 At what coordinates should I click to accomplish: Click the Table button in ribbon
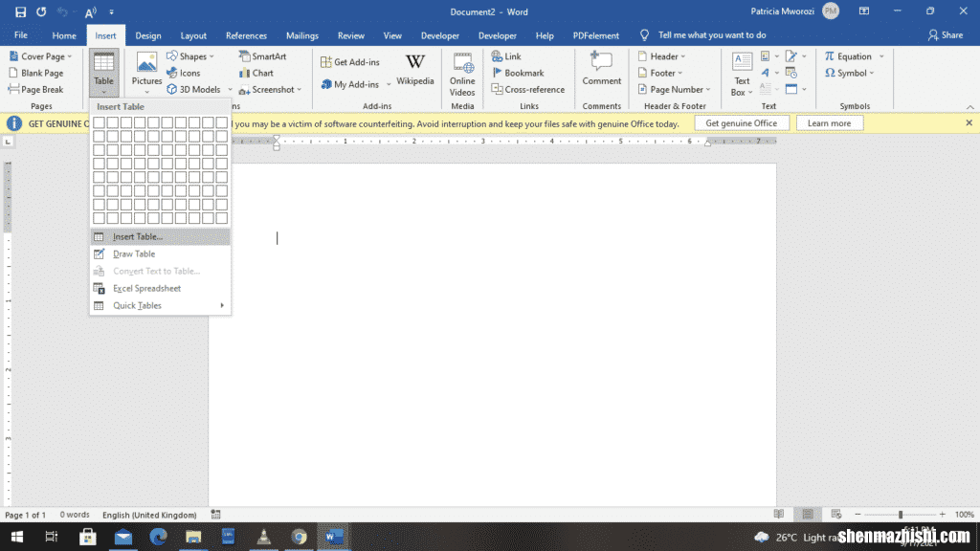pyautogui.click(x=103, y=73)
